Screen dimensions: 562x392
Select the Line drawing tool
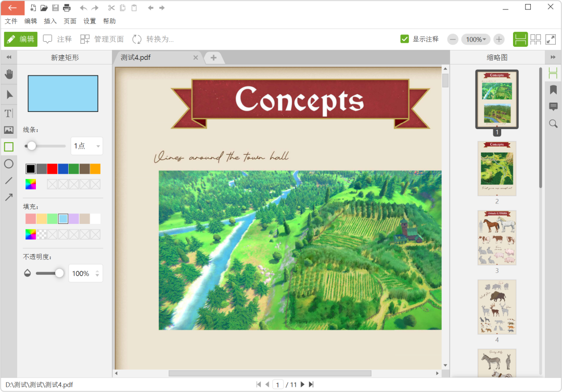click(9, 181)
